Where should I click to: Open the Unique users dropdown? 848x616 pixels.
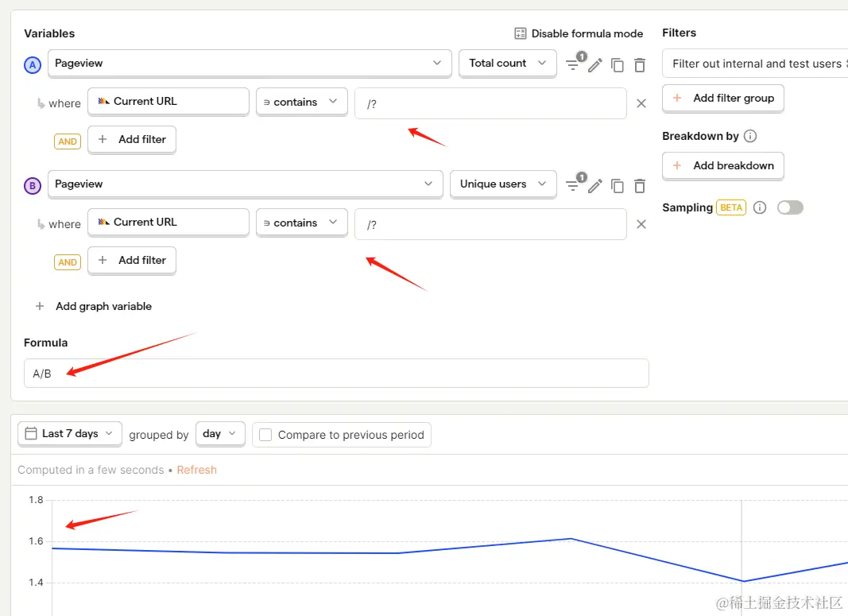click(502, 184)
